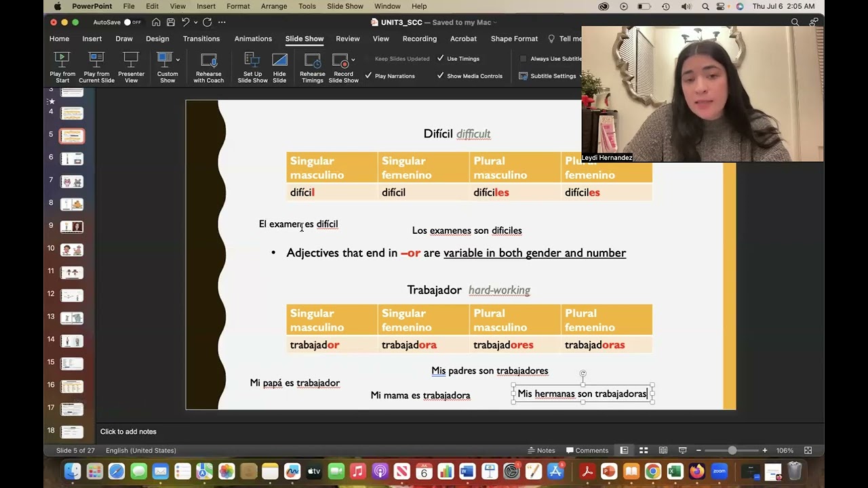Click to add notes area

(128, 432)
